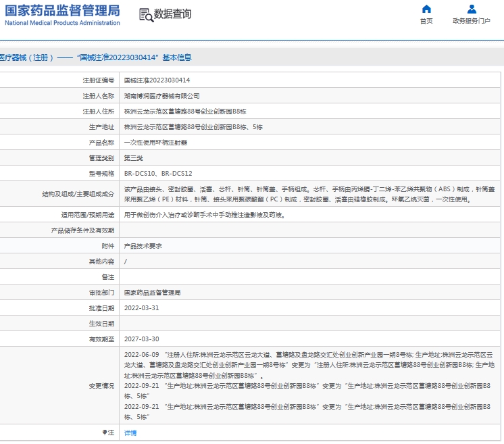Viewport: 504px width, 444px height.
Task: Click the bullet icon beside 注
Action: click(x=104, y=432)
